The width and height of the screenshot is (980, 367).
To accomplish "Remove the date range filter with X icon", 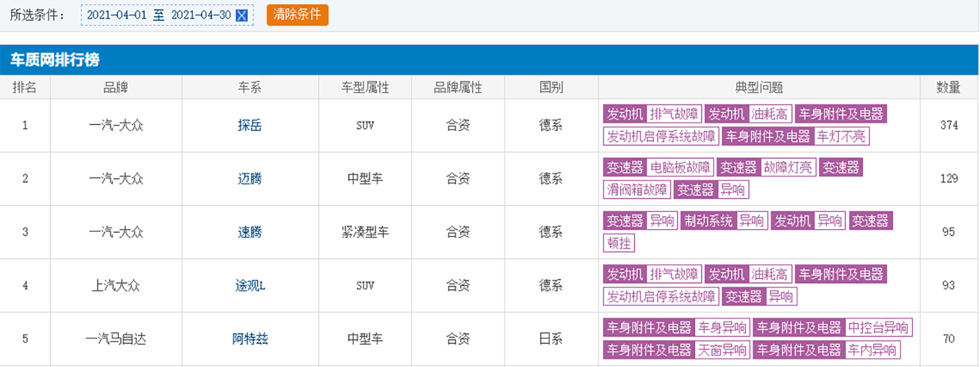I will click(242, 16).
